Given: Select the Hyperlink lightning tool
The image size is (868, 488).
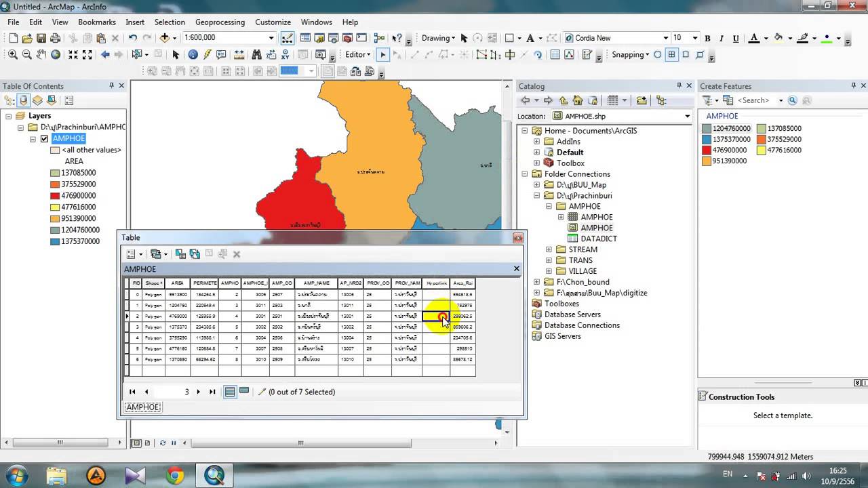Looking at the screenshot, I should click(x=208, y=54).
